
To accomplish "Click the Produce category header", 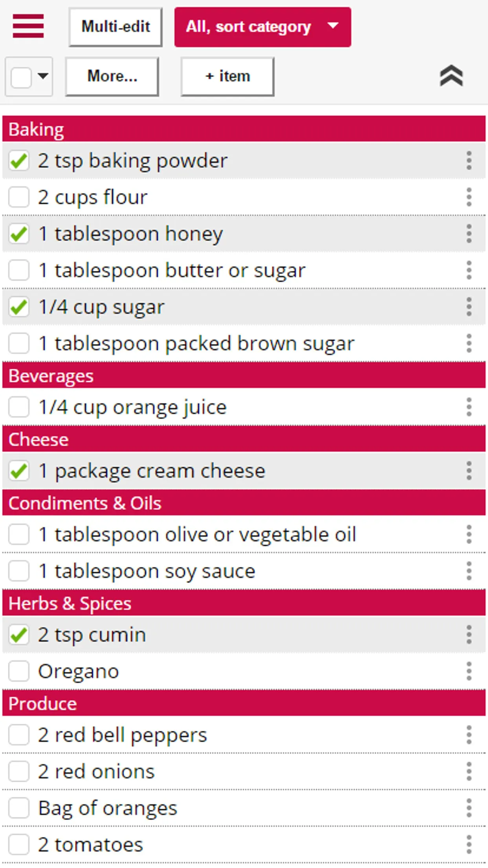I will click(x=244, y=703).
